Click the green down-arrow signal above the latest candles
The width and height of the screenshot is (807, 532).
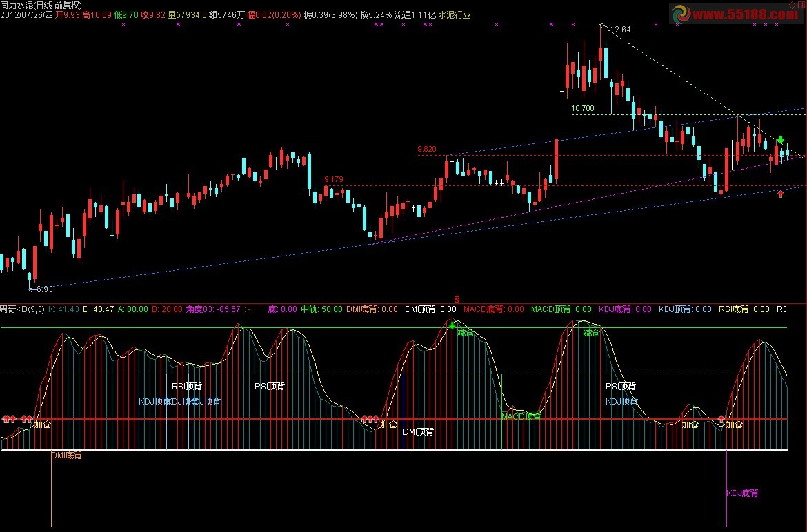tap(781, 139)
